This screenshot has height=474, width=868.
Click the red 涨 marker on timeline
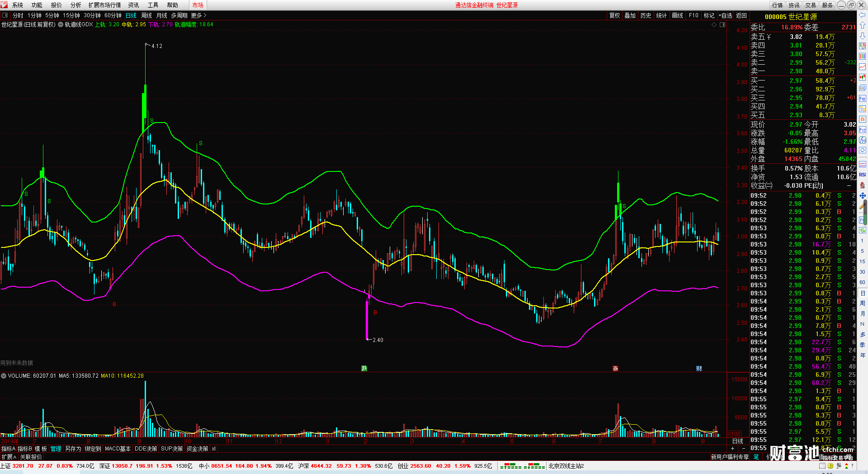615,368
